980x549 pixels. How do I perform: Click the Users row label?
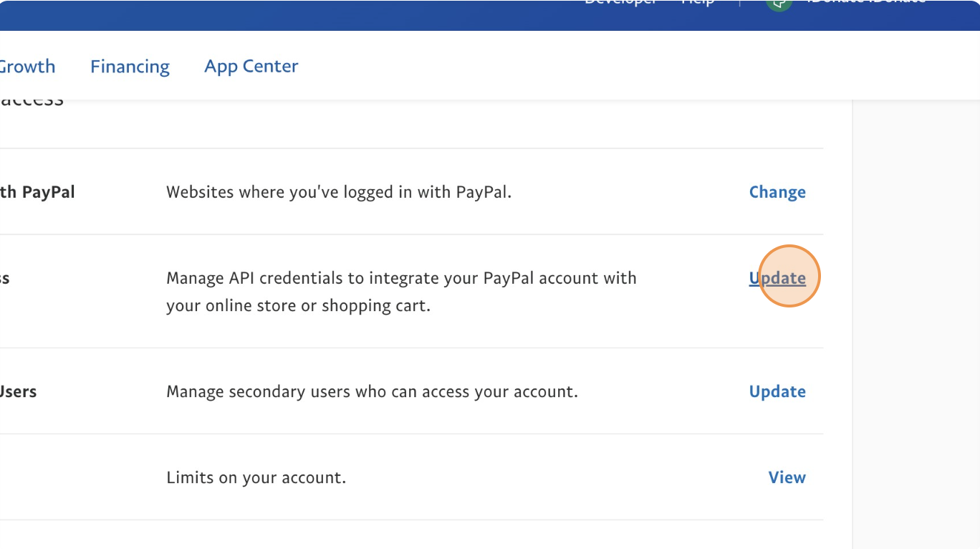pos(19,391)
